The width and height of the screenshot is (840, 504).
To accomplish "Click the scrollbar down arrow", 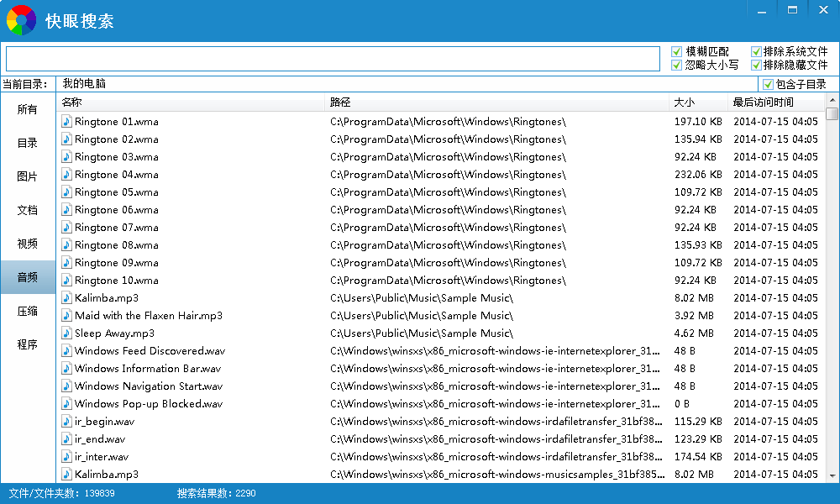I will (832, 475).
